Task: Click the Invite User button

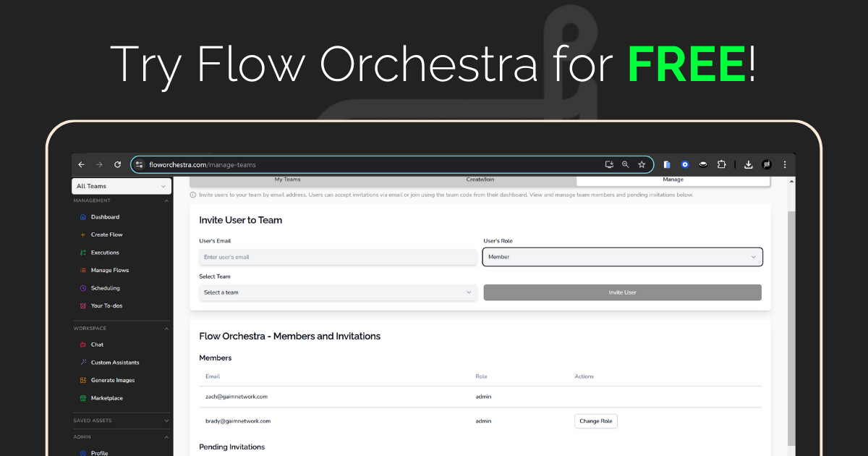Action: click(x=622, y=292)
